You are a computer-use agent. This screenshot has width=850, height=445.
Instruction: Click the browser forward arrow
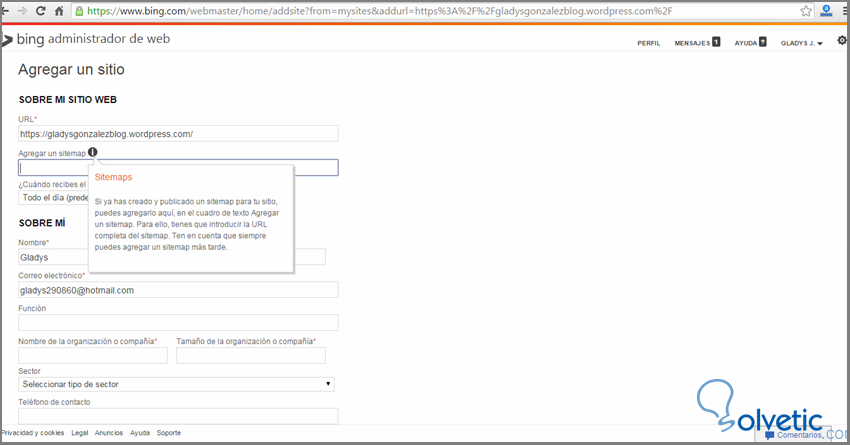point(22,11)
